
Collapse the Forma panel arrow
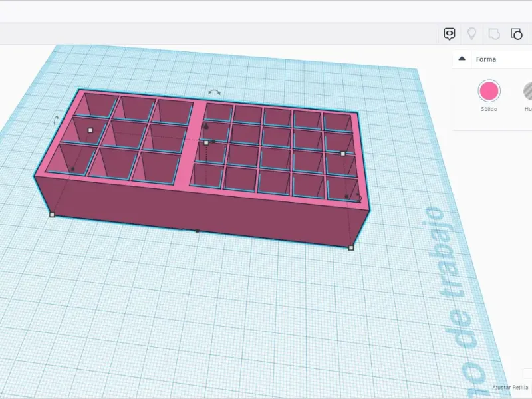462,59
